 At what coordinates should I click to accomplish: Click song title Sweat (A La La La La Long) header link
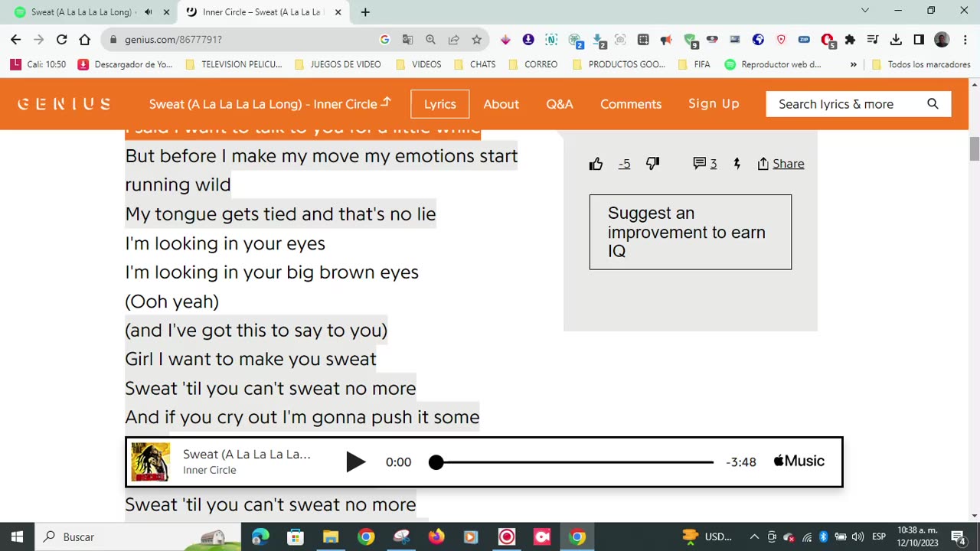pos(269,104)
